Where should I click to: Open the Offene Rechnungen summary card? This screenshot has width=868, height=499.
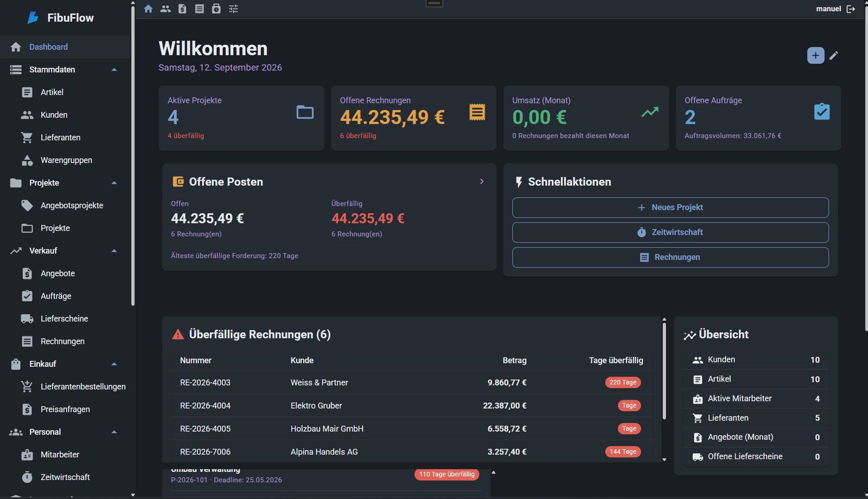click(x=414, y=118)
